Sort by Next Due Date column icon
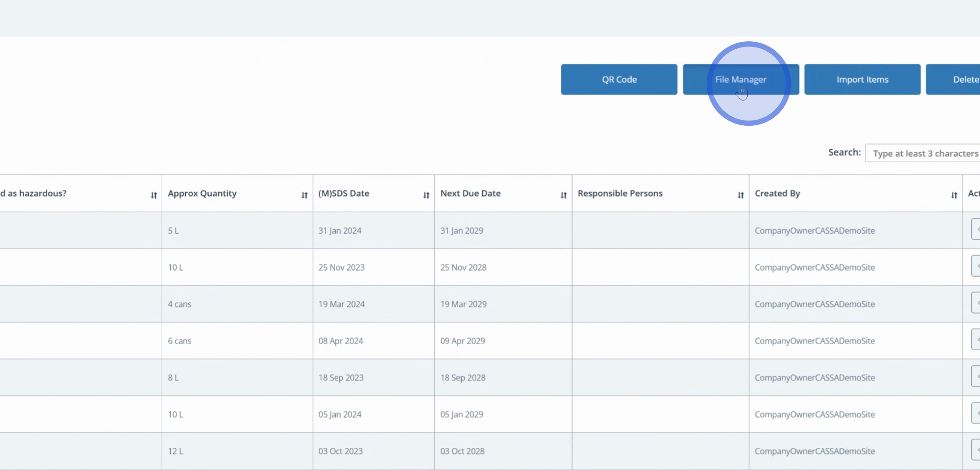This screenshot has height=470, width=980. (x=563, y=195)
